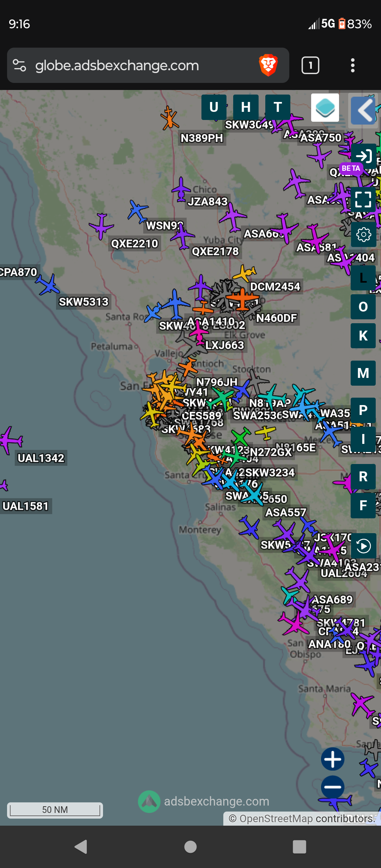Screen dimensions: 381x868
Task: Select aircraft labeled SKW3049
Action: 249,125
